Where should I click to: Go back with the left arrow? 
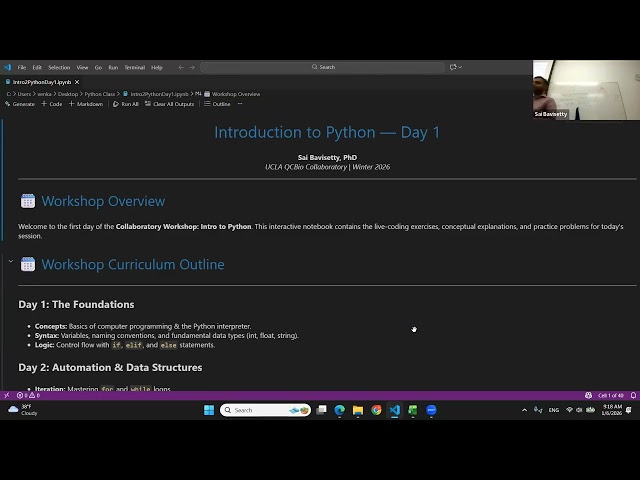[x=181, y=67]
